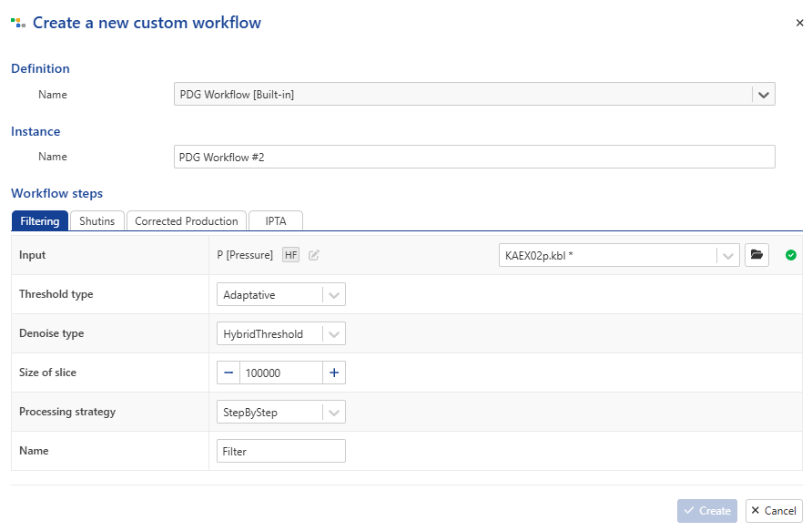
Task: Switch to the Shutins tab
Action: point(96,220)
